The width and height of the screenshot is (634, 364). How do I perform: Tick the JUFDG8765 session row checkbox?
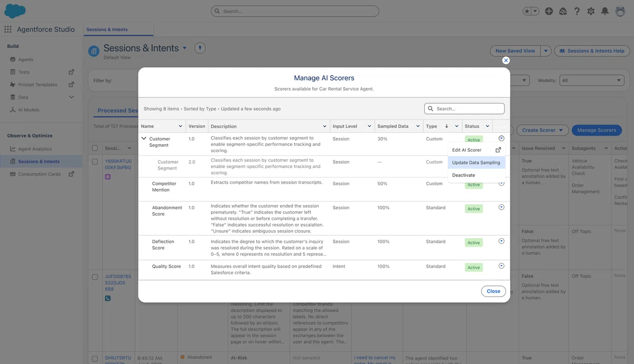pyautogui.click(x=95, y=277)
